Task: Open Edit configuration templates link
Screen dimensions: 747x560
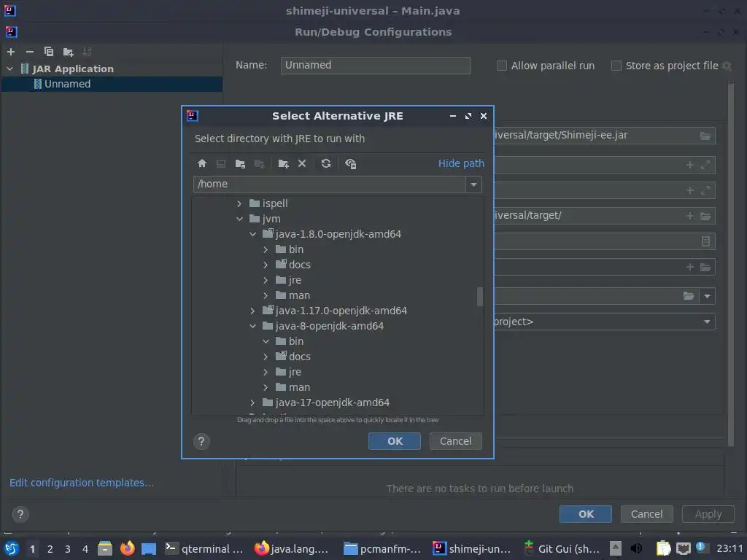Action: click(x=82, y=483)
